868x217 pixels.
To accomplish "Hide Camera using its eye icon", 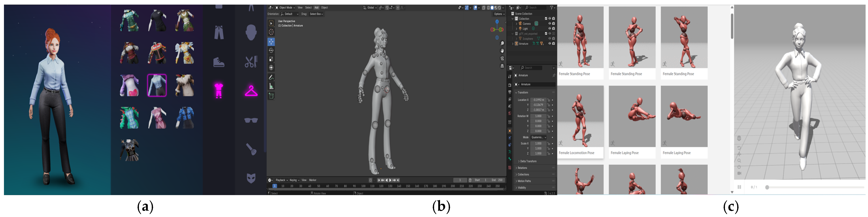I will pyautogui.click(x=549, y=23).
